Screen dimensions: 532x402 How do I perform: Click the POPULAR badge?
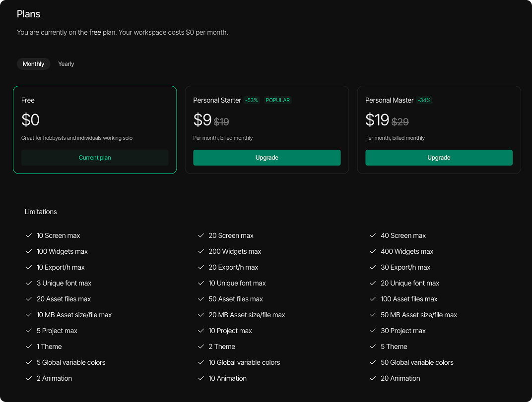click(x=277, y=100)
